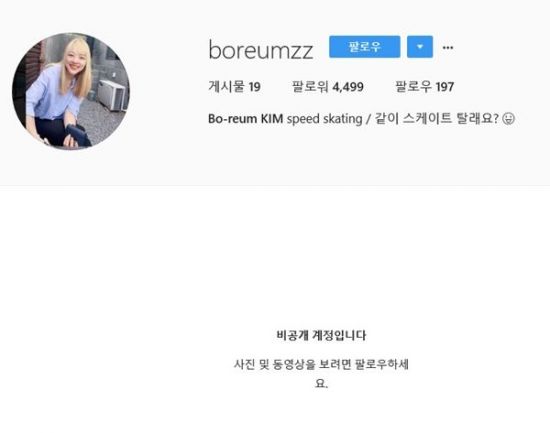Click the 같이 스케이트 탈래요? bio text
550x433 pixels.
(x=437, y=119)
